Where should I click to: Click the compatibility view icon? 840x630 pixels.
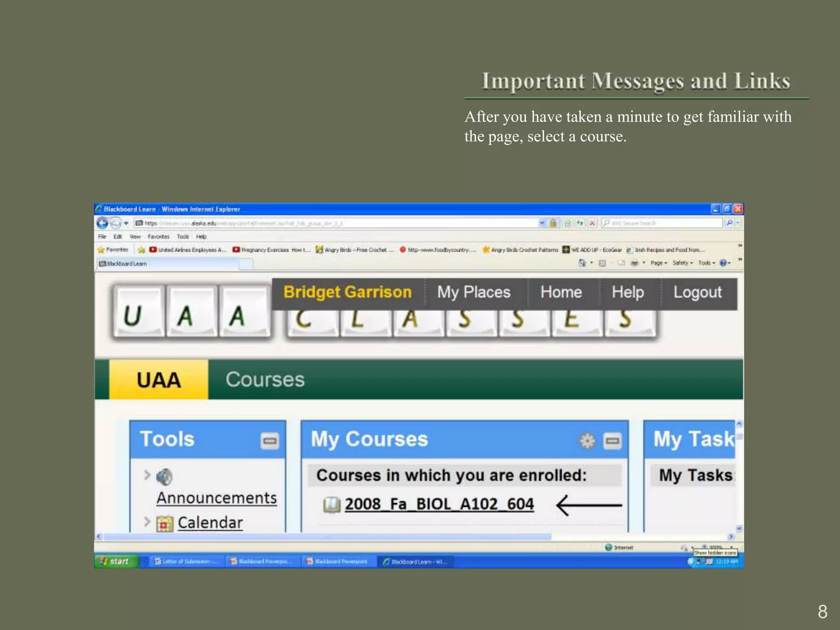pos(567,223)
